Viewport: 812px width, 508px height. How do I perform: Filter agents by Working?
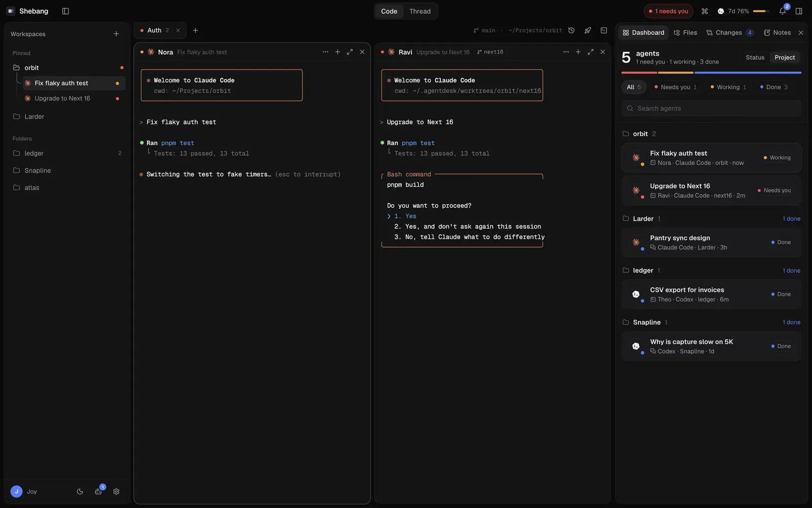pos(728,87)
